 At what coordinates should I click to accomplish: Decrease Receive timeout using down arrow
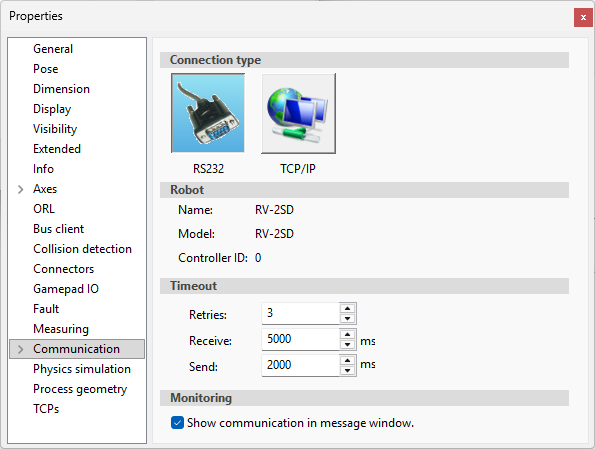[x=347, y=345]
